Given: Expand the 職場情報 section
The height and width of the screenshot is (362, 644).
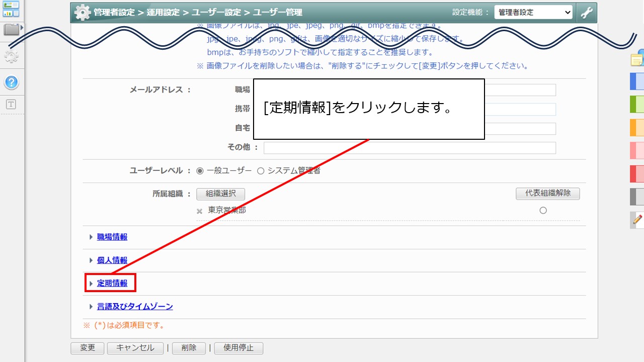Looking at the screenshot, I should 112,236.
